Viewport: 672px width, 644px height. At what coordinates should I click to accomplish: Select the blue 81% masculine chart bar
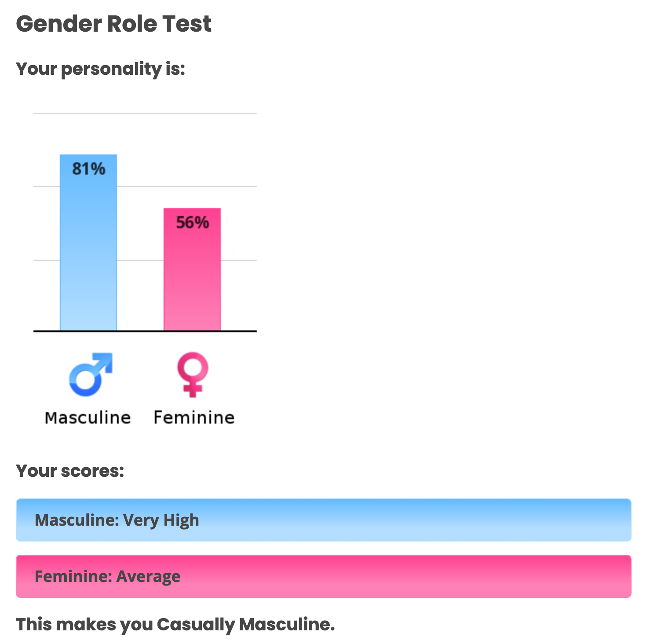88,255
